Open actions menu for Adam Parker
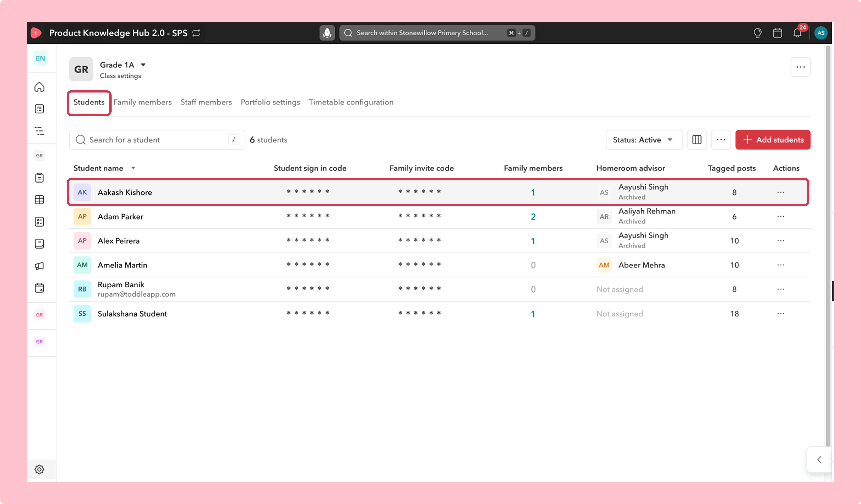This screenshot has width=861, height=504. [781, 217]
